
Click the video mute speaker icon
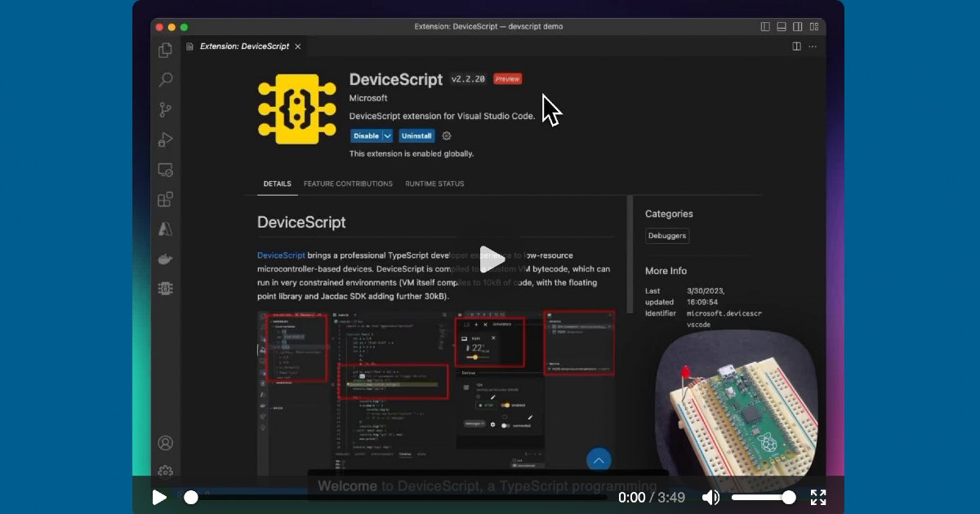(711, 497)
